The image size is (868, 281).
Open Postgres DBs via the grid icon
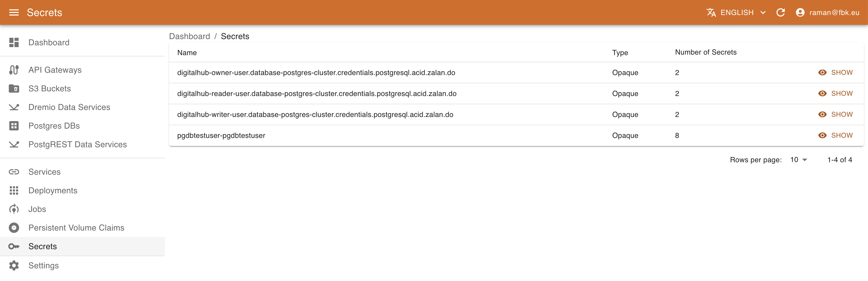(x=14, y=125)
